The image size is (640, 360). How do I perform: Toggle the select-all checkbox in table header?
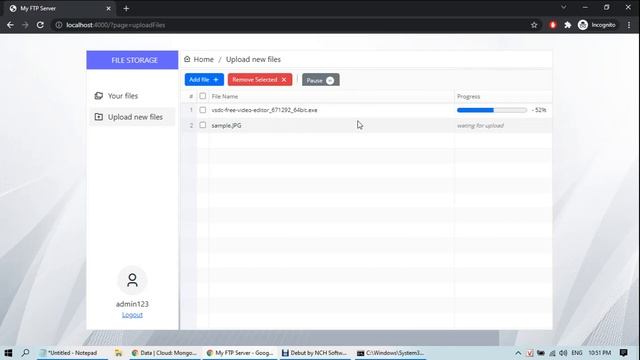click(x=202, y=96)
